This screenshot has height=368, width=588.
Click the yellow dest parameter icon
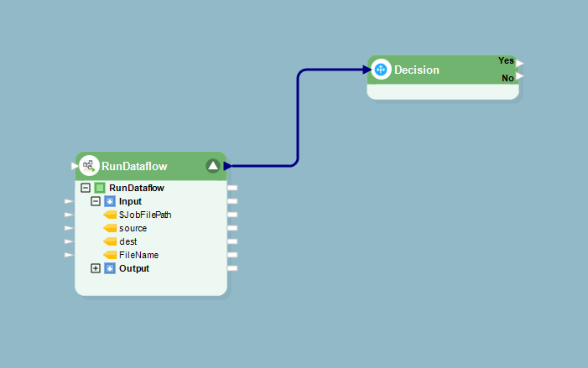click(x=110, y=241)
